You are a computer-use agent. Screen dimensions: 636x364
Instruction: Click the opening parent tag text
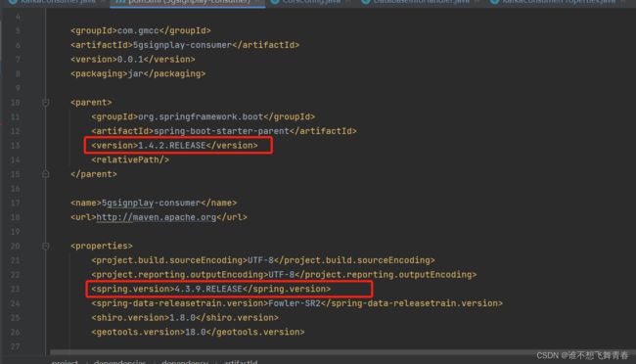pos(91,103)
